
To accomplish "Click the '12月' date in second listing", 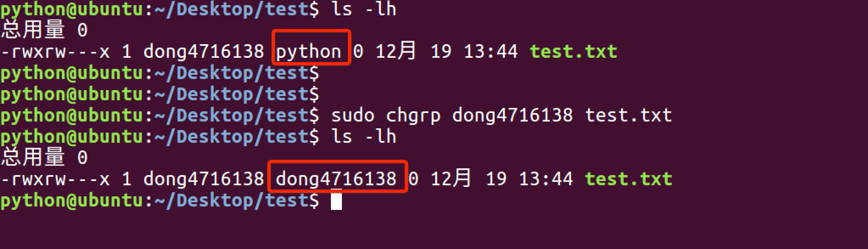I will 451,178.
